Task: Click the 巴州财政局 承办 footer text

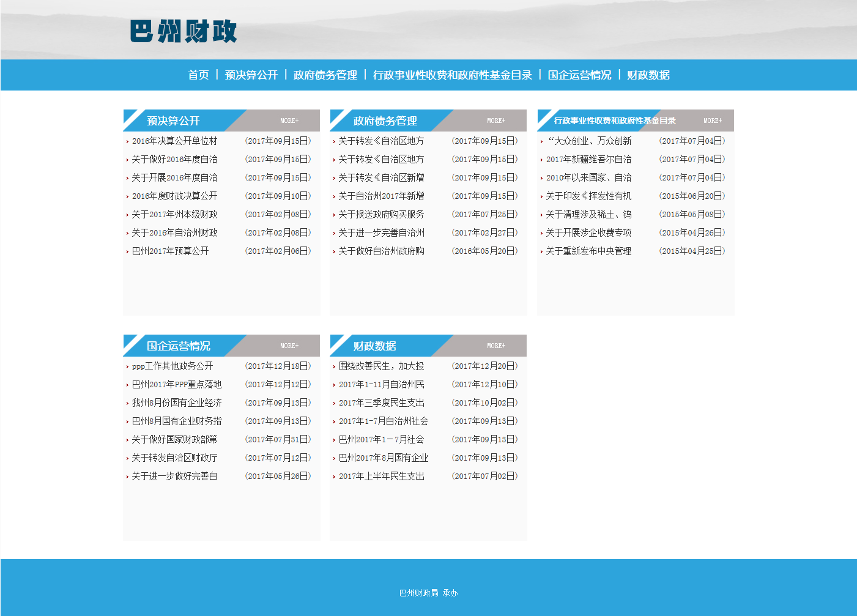Action: 428,593
